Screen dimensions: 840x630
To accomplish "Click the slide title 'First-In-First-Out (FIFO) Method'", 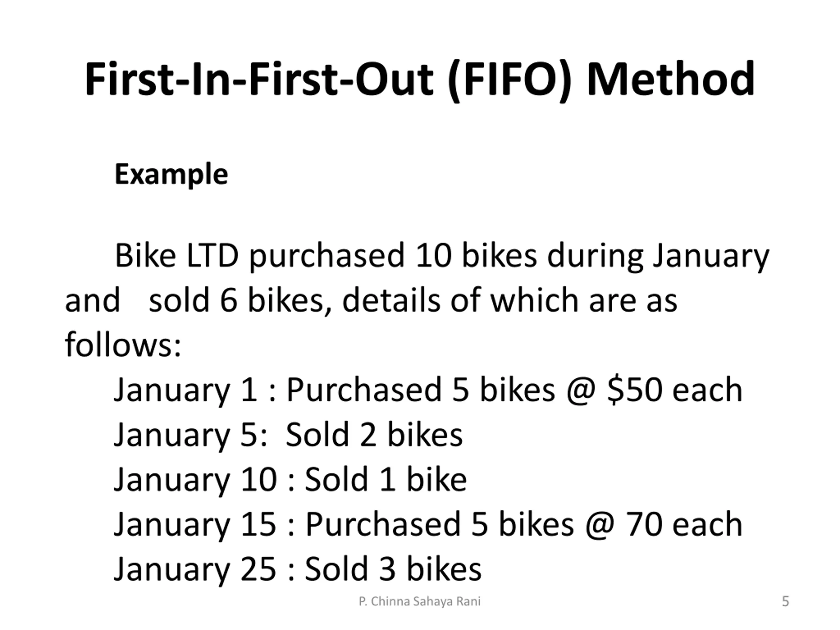I will (x=420, y=80).
